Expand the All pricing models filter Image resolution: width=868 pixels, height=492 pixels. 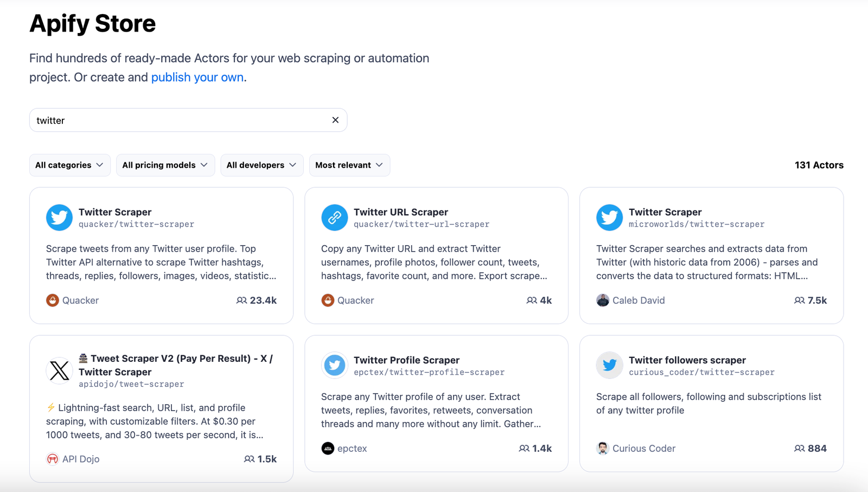pyautogui.click(x=165, y=165)
